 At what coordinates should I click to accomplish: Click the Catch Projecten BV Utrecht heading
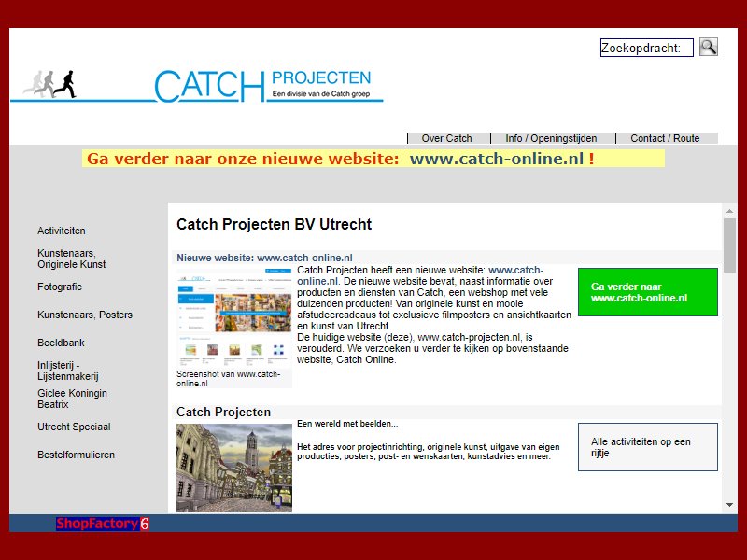pos(274,224)
